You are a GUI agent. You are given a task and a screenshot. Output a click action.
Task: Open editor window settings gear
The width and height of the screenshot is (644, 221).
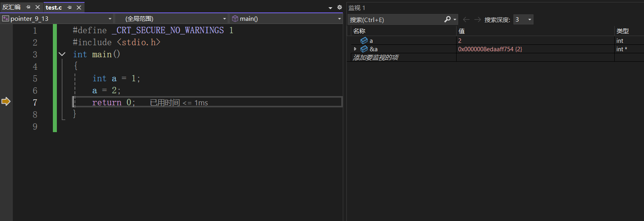coord(340,7)
